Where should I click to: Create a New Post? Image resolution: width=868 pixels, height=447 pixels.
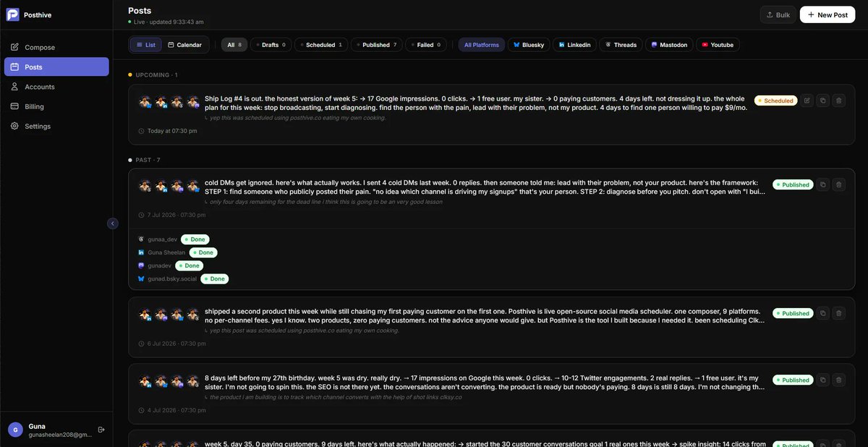[827, 14]
